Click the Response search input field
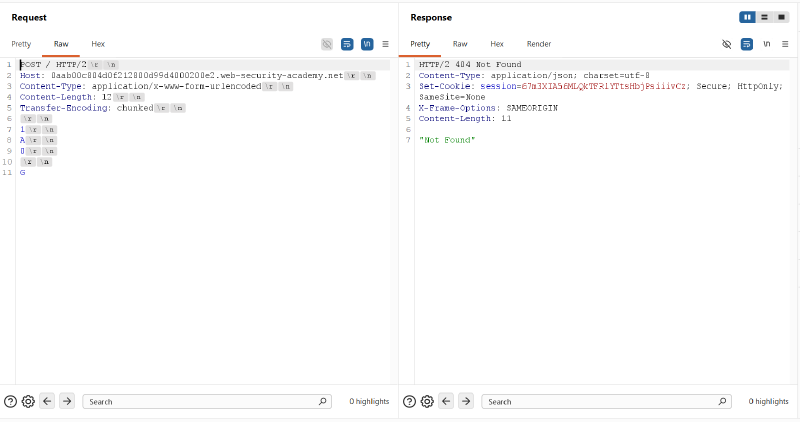Screen dimensions: 800x422 point(606,402)
